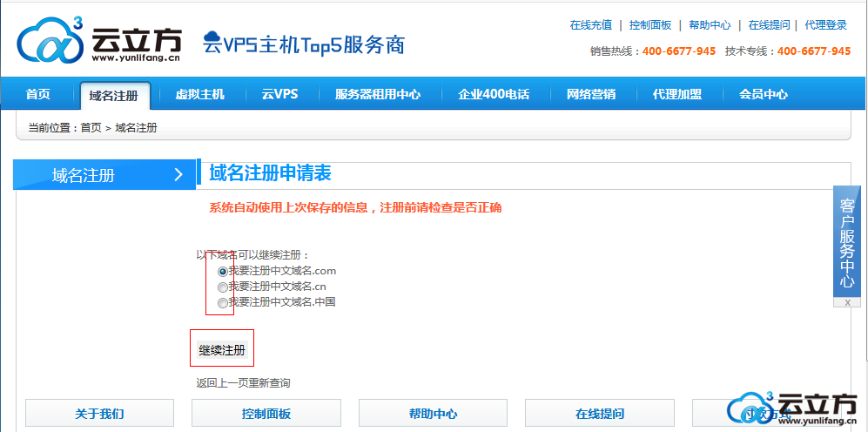
Task: Click 首页 in the breadcrumb path
Action: point(91,128)
